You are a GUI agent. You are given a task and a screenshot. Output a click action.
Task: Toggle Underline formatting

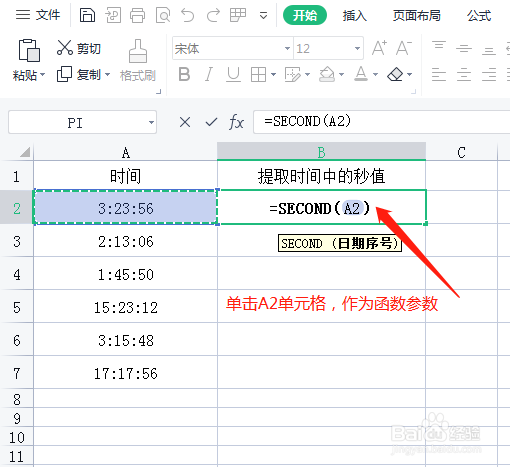233,74
